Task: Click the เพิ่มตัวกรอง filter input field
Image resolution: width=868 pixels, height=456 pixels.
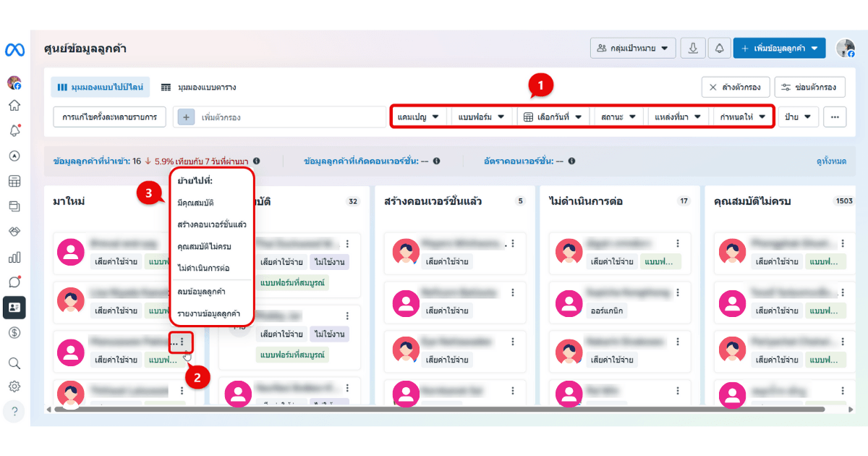Action: [289, 117]
